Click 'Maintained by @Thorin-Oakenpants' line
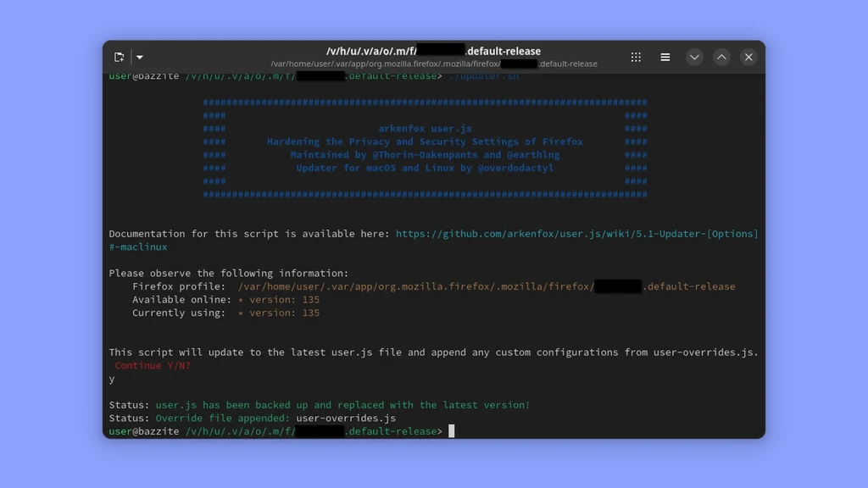The image size is (868, 488). (425, 155)
